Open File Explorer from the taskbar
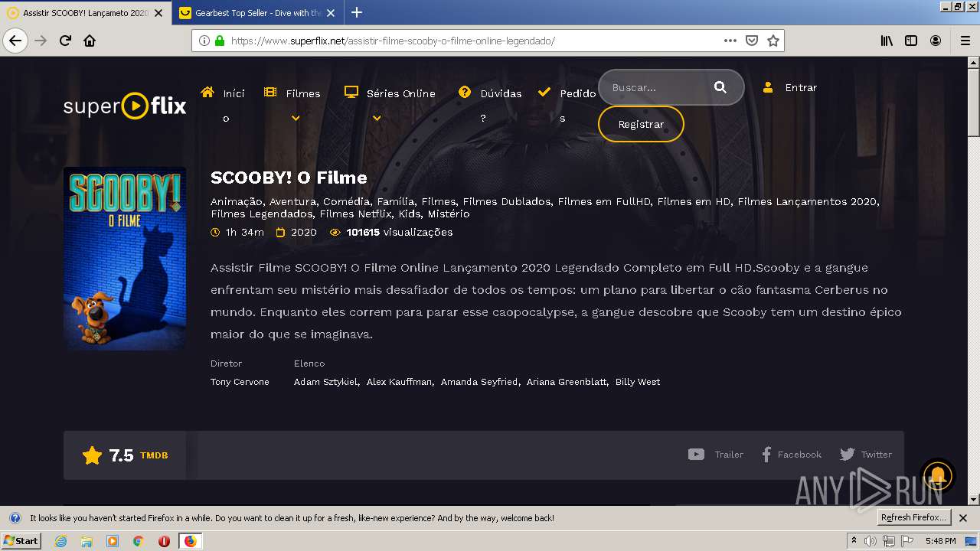The image size is (980, 551). [x=87, y=541]
